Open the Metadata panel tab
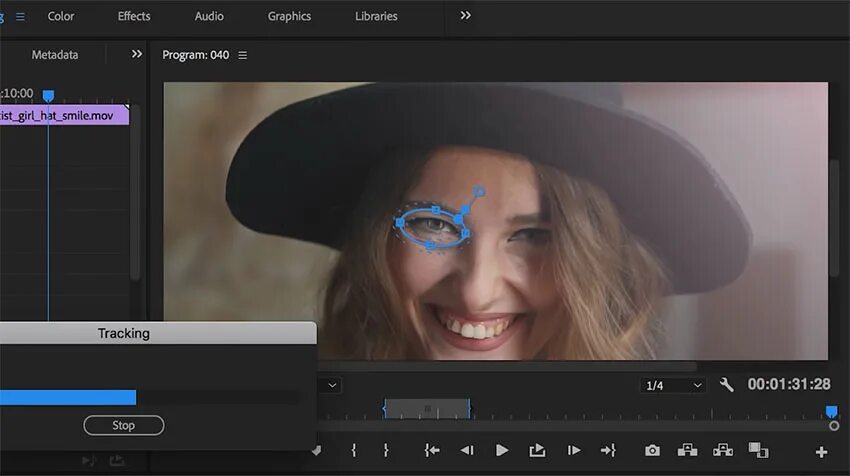 point(55,55)
